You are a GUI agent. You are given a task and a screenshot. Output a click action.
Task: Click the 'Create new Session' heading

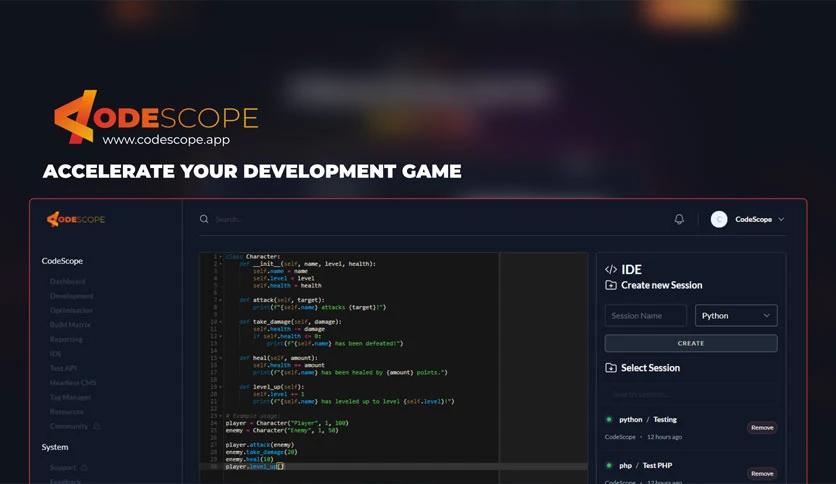pos(662,285)
